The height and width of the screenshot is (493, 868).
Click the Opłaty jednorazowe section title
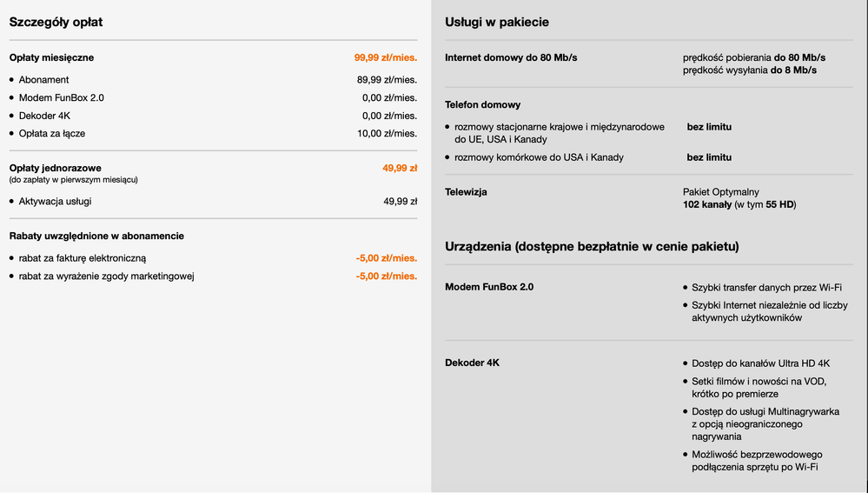(55, 168)
